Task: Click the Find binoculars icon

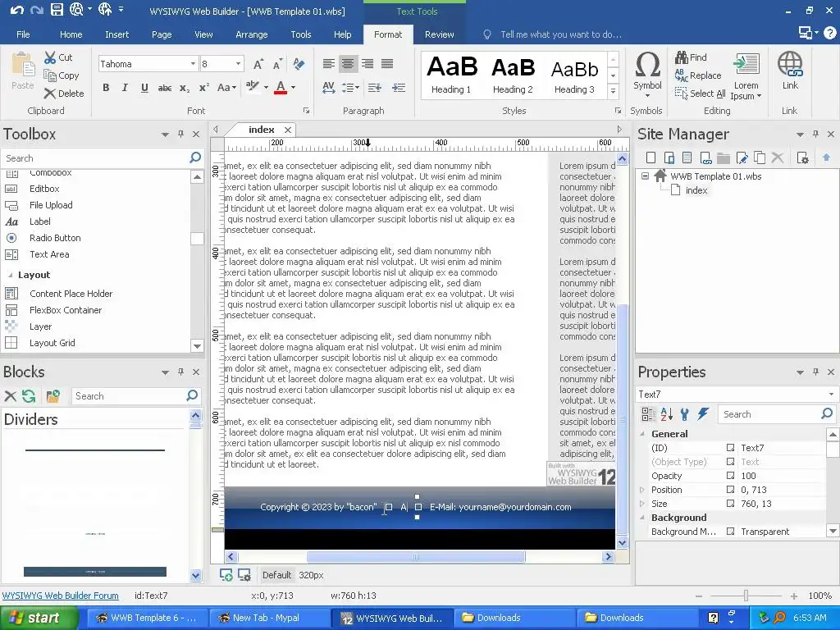Action: pyautogui.click(x=682, y=57)
